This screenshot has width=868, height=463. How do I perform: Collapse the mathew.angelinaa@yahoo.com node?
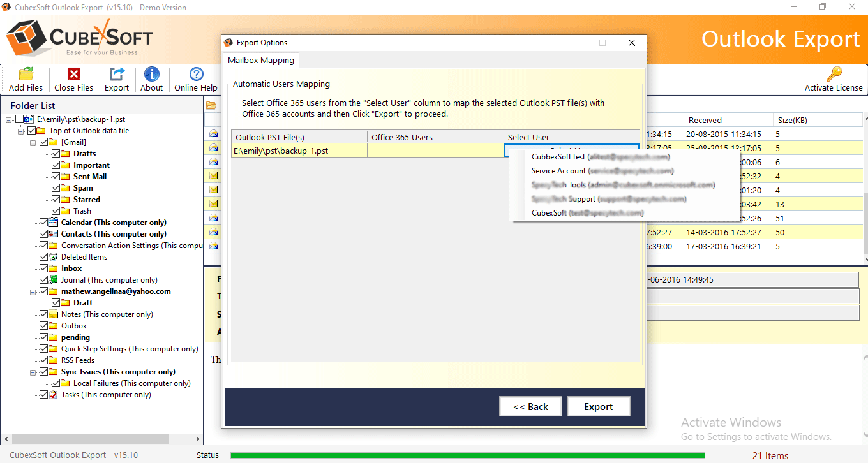tap(33, 291)
